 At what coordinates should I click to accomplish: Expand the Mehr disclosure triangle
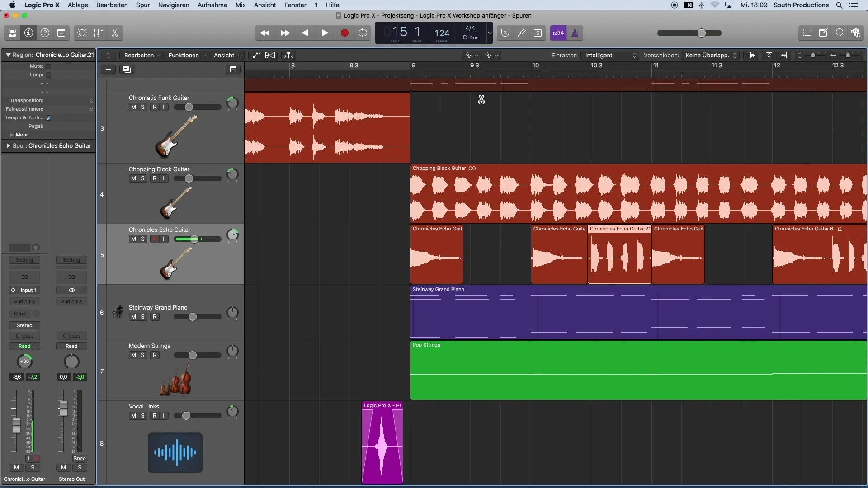click(x=12, y=135)
